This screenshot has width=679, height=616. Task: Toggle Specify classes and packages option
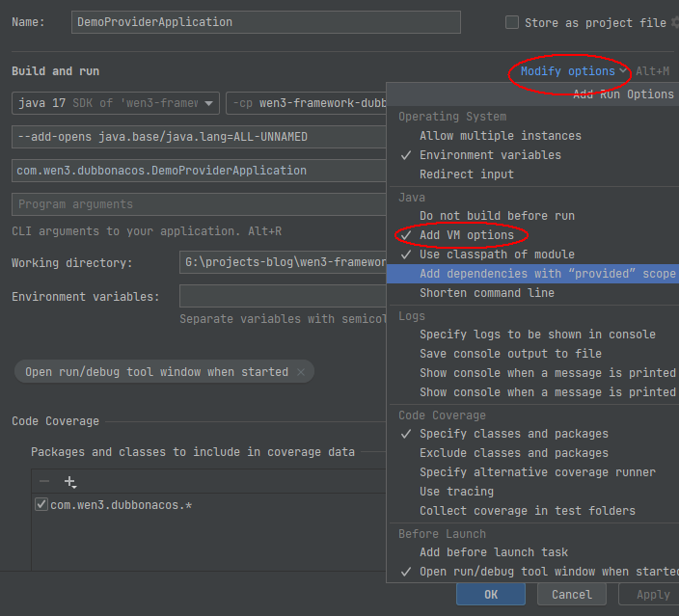pos(532,434)
